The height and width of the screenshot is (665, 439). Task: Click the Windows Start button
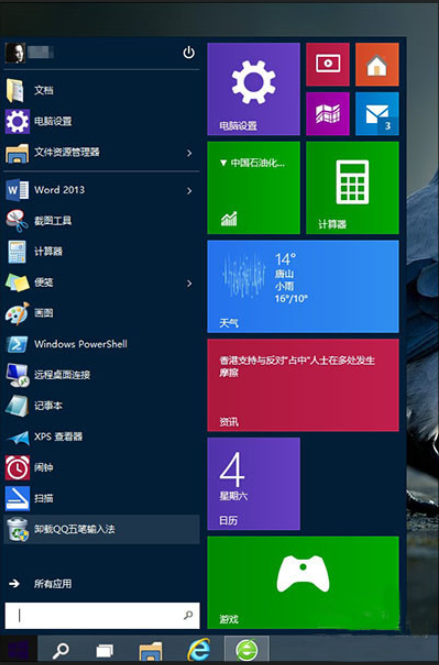(18, 649)
